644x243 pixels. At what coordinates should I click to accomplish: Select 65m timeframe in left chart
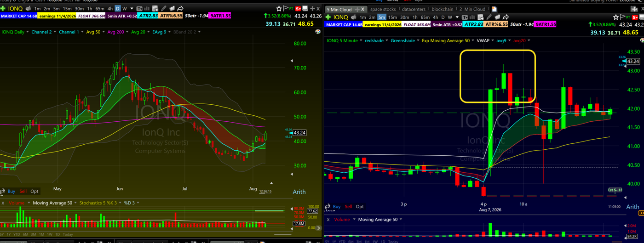pyautogui.click(x=100, y=8)
